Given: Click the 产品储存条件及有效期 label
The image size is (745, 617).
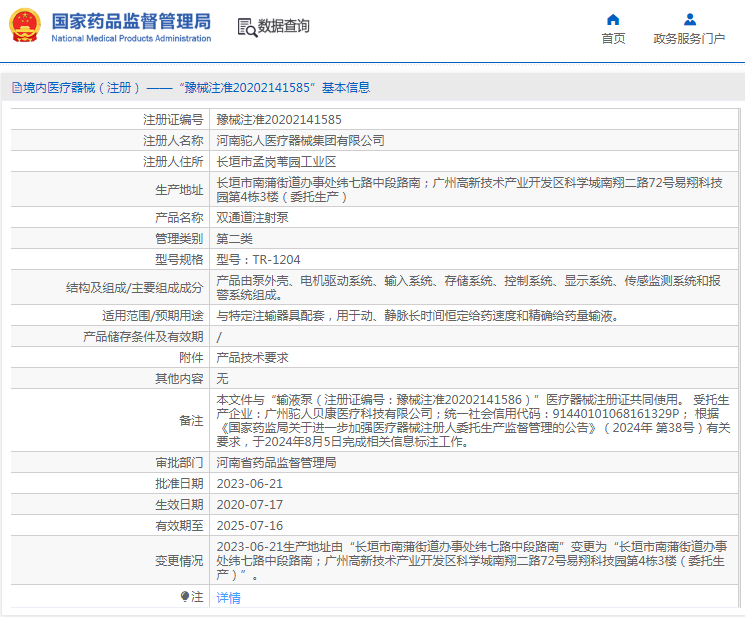Looking at the screenshot, I should (x=143, y=336).
